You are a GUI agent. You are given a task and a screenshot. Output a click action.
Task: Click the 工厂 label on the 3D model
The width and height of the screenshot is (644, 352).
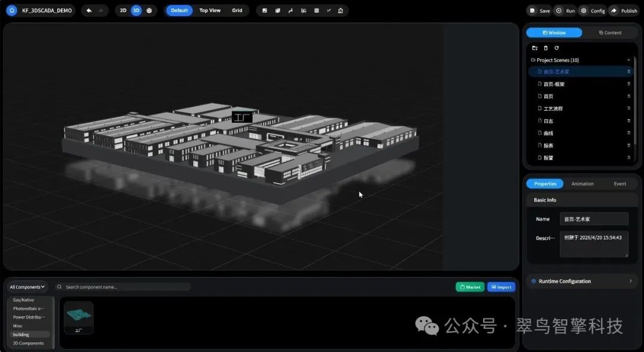tap(242, 117)
